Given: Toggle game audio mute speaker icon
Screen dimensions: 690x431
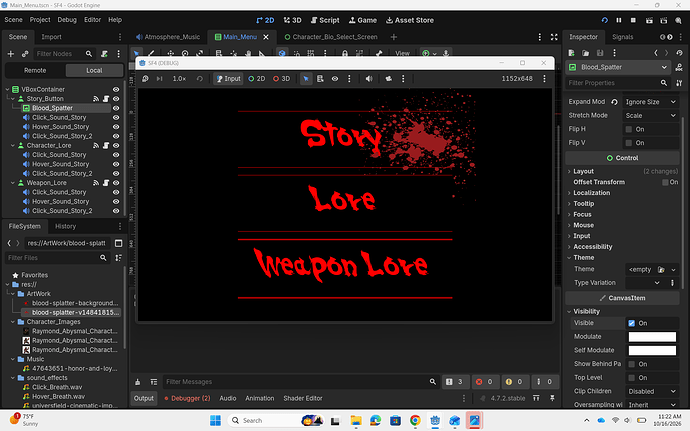Looking at the screenshot, I should point(369,78).
